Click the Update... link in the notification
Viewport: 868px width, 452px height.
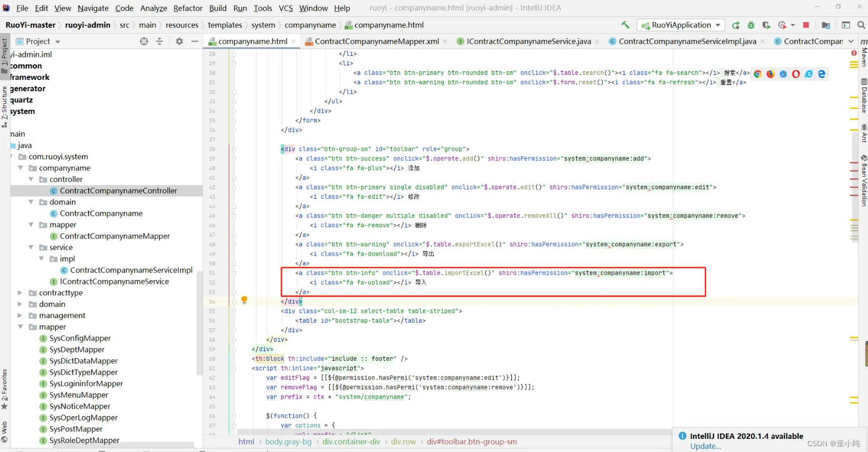[705, 446]
